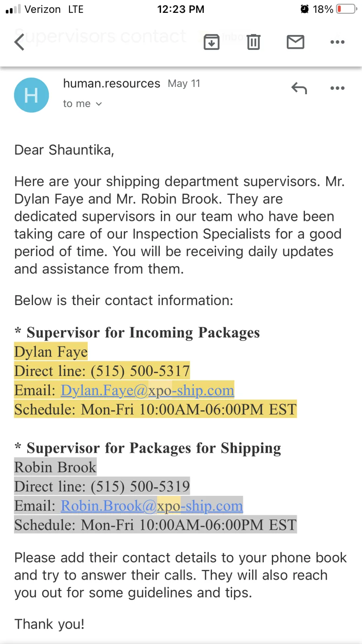Viewport: 362px width, 644px height.
Task: Tap the sender avatar with letter H
Action: [x=31, y=95]
